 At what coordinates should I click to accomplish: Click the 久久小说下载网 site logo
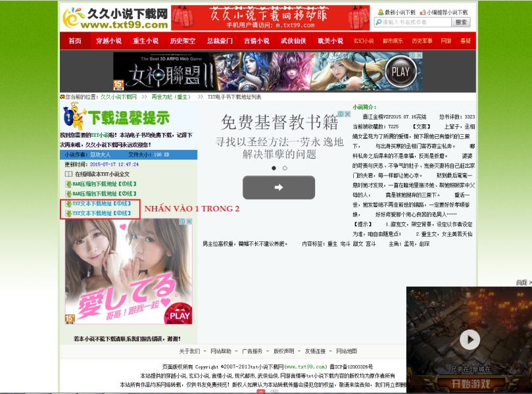pos(114,18)
